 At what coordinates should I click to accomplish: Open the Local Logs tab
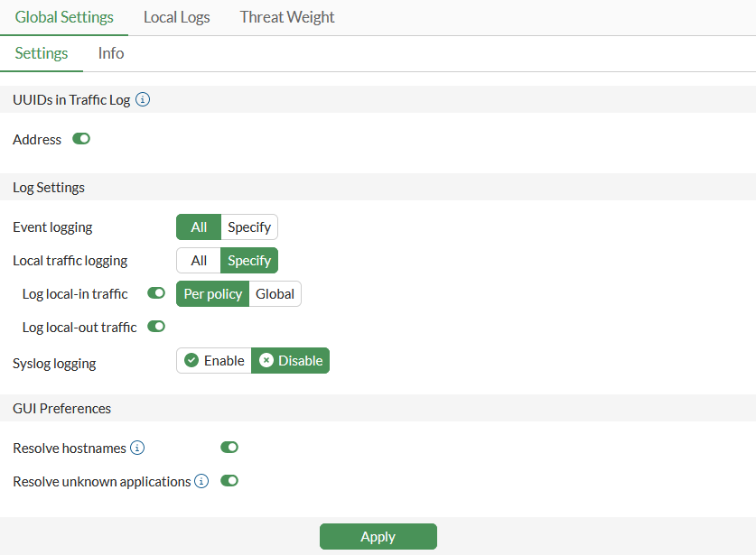(x=177, y=17)
